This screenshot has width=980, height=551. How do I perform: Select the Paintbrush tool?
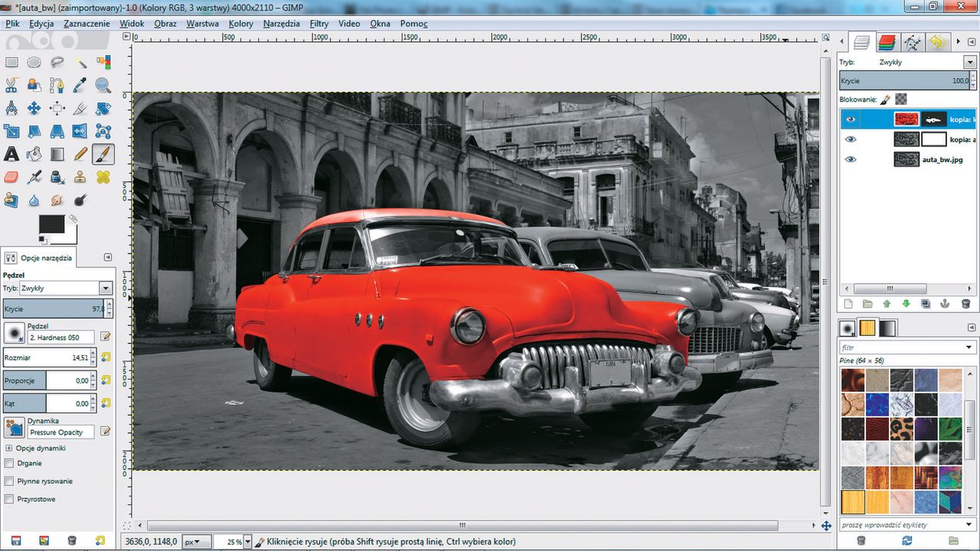(x=103, y=155)
